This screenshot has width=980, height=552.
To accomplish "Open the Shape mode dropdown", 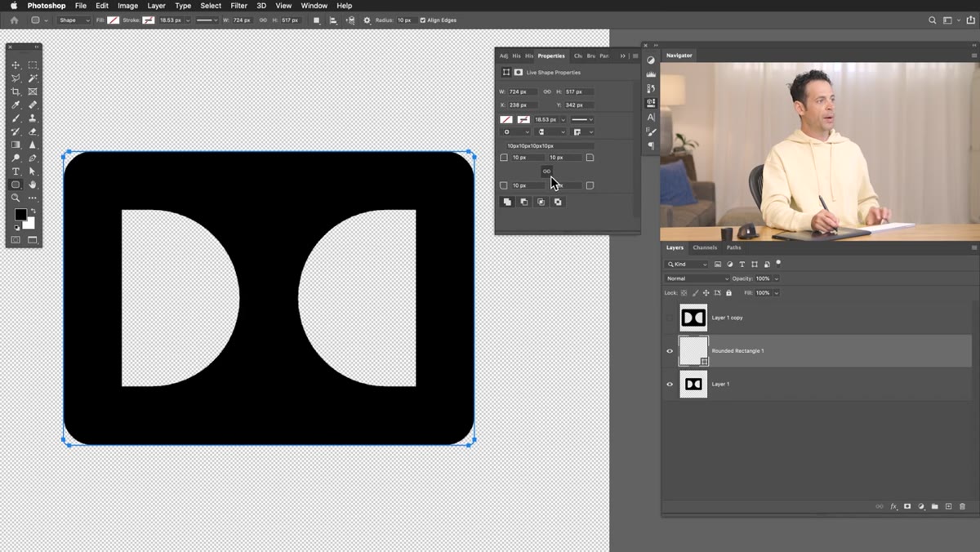I will [73, 20].
